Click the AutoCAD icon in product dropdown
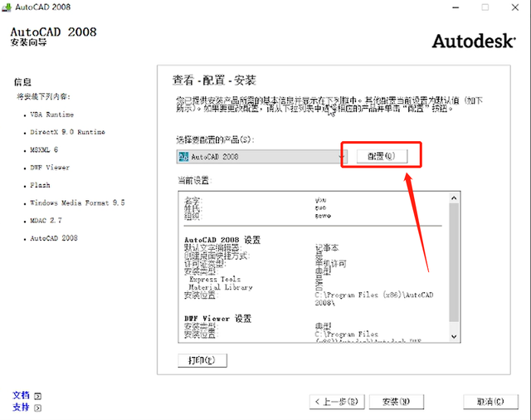Viewport: 531px width, 420px height. click(183, 157)
